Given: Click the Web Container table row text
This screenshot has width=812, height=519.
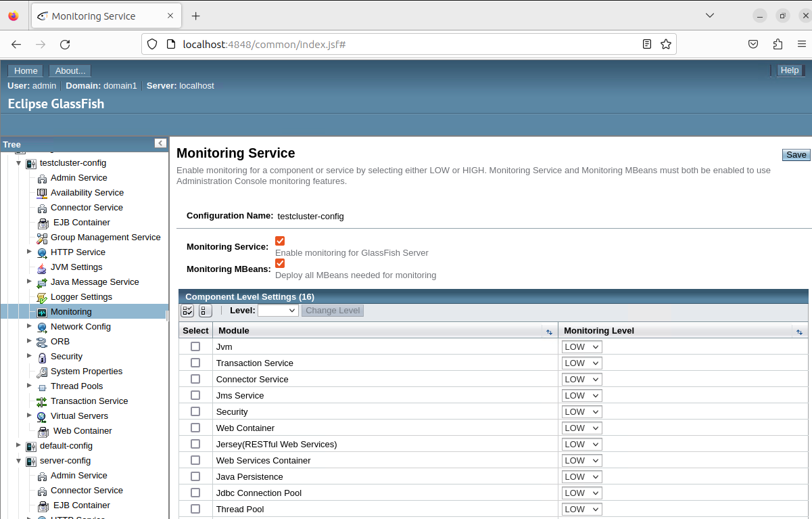Looking at the screenshot, I should 245,428.
